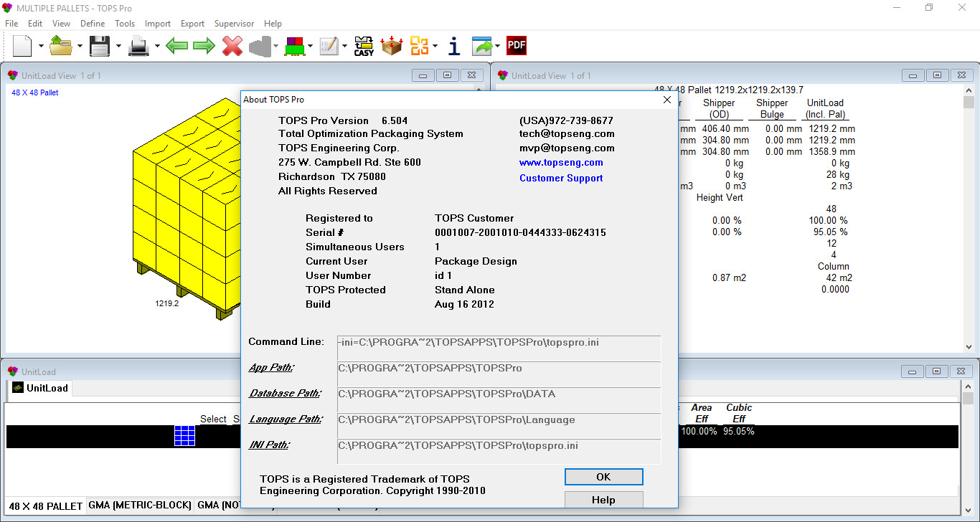Click the 95.05% cubic efficiency cell
Screen dimensions: 980x522
click(x=738, y=432)
